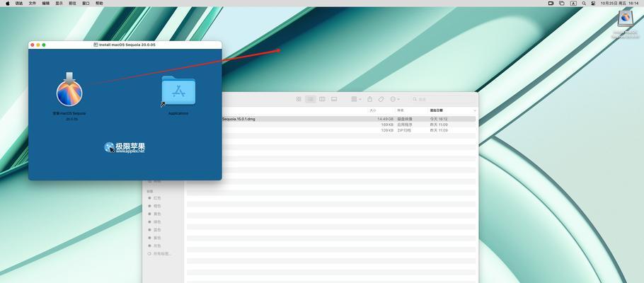Click the battery status icon
Image resolution: width=644 pixels, height=283 pixels.
(551, 3)
